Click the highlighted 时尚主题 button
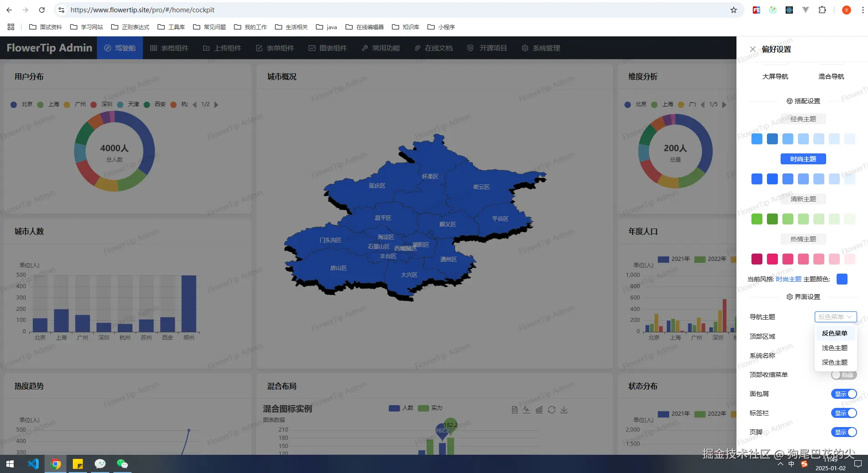The height and width of the screenshot is (473, 868). coord(803,159)
